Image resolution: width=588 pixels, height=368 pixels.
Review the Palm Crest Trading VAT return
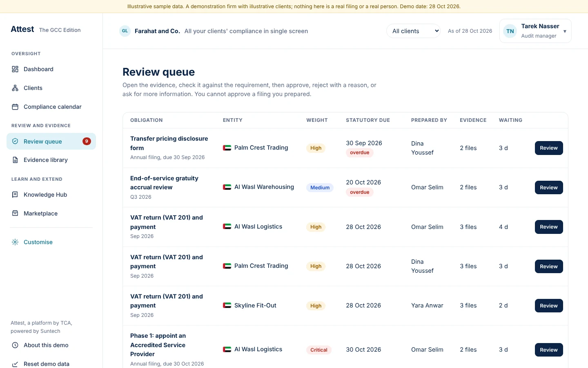[x=549, y=267]
